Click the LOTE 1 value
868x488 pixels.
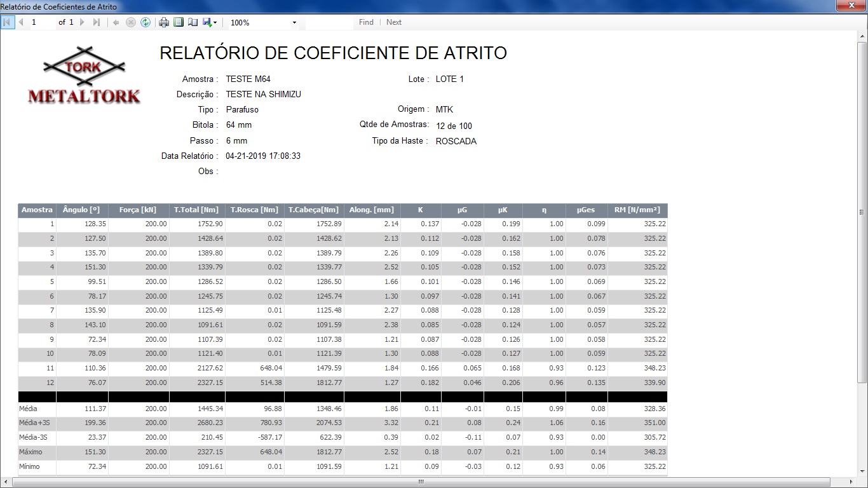[450, 79]
